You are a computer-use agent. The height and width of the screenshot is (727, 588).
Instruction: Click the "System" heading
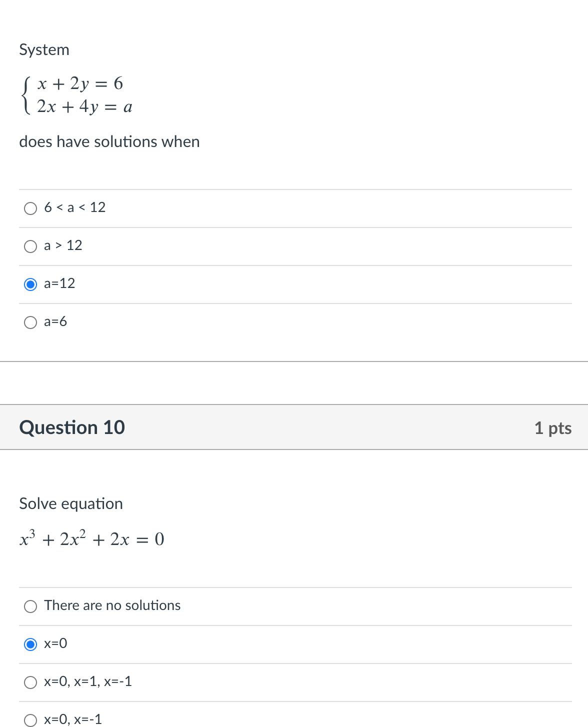pyautogui.click(x=44, y=49)
